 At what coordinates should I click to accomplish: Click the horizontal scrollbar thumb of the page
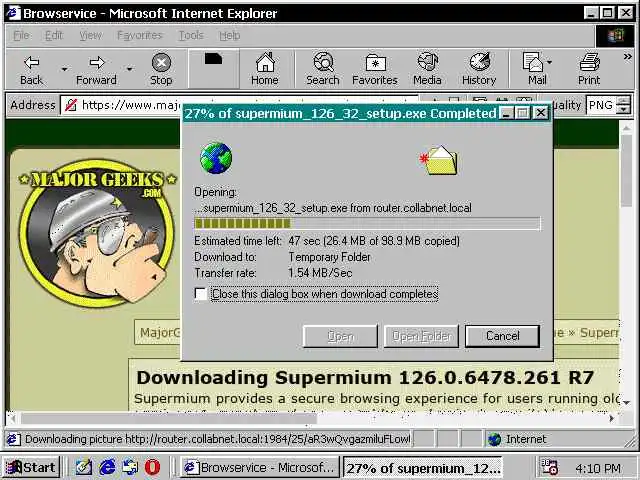tap(169, 418)
